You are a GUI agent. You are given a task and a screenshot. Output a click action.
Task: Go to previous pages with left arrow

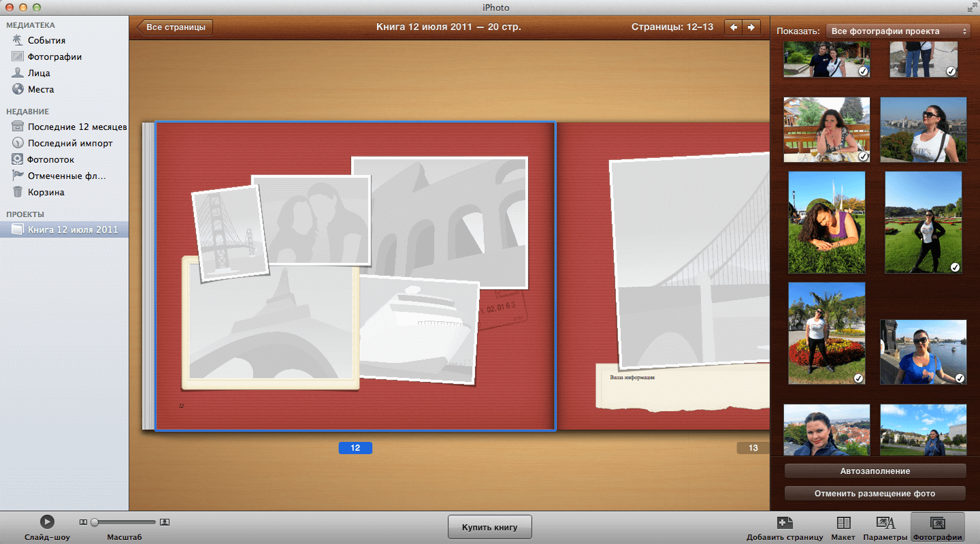point(733,27)
